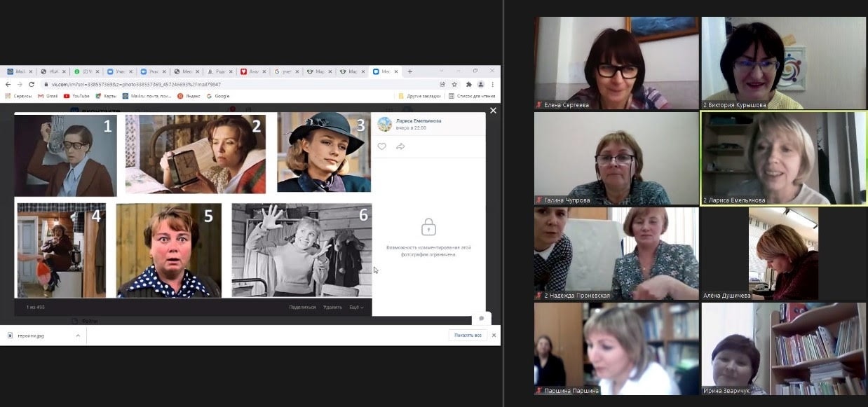
Task: Expand the героини.jpg download options arrow
Action: click(78, 336)
